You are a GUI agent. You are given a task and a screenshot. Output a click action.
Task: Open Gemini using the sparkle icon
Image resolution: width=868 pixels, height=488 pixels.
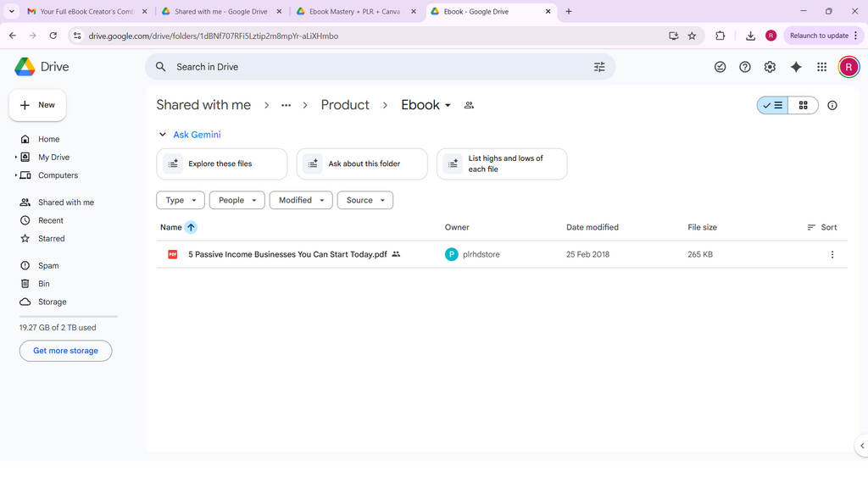click(x=796, y=66)
